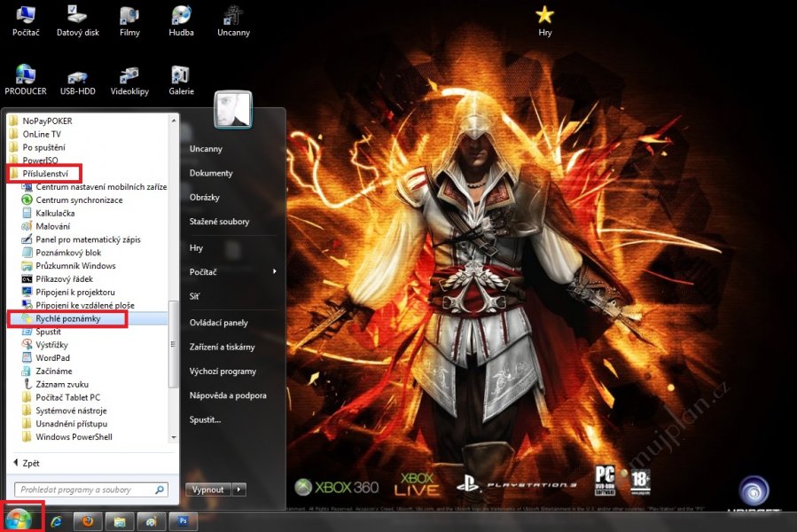Screen dimensions: 797x532
Task: Open Stažené soubory
Action: tap(219, 222)
